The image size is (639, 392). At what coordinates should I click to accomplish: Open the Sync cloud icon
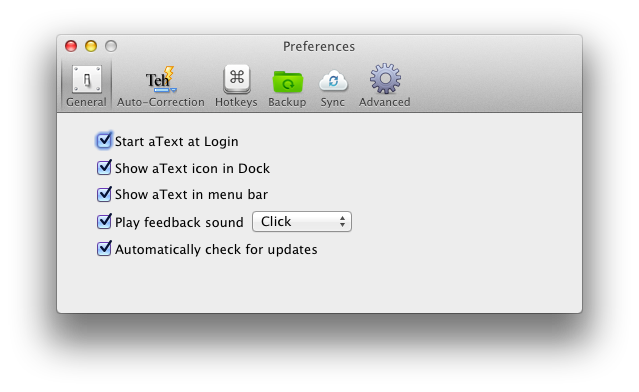(x=333, y=80)
